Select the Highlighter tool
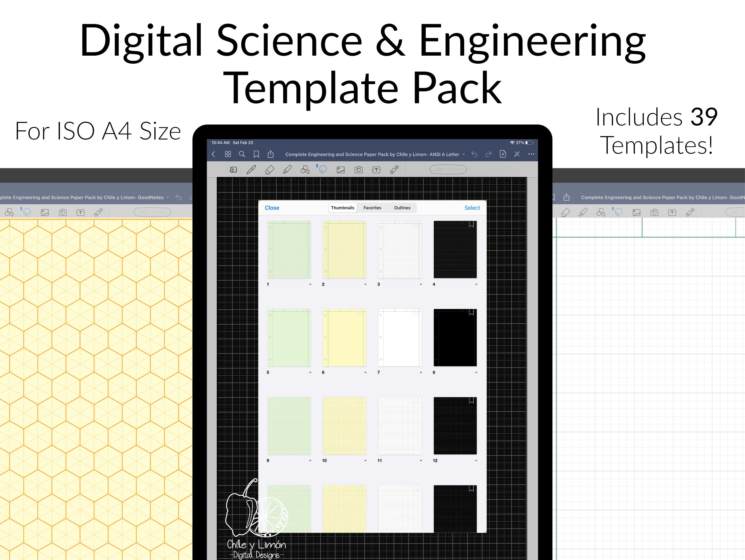This screenshot has height=560, width=745. coord(287,170)
